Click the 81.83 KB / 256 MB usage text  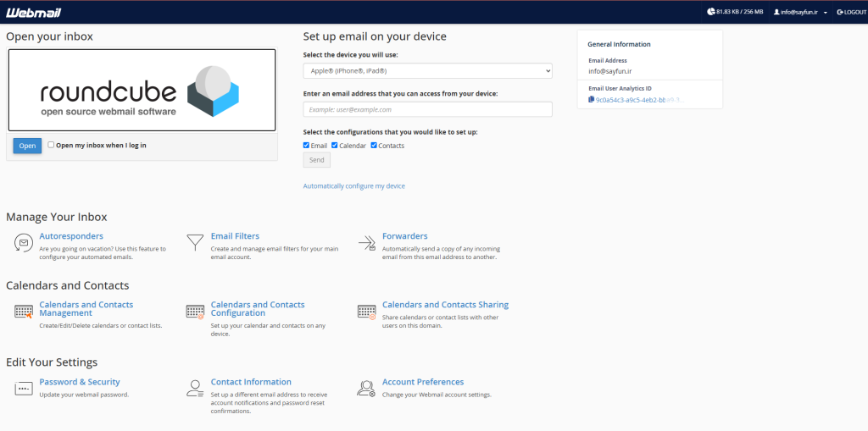tap(739, 12)
